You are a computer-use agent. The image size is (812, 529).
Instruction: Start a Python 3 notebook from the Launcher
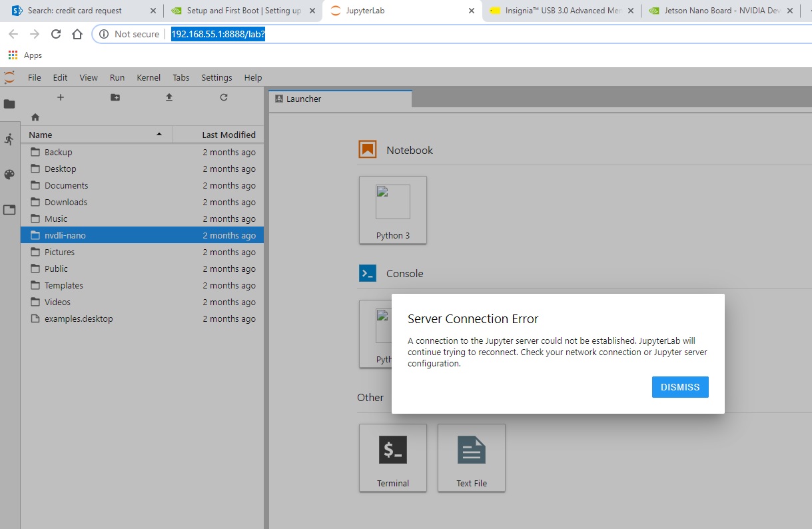pos(392,210)
